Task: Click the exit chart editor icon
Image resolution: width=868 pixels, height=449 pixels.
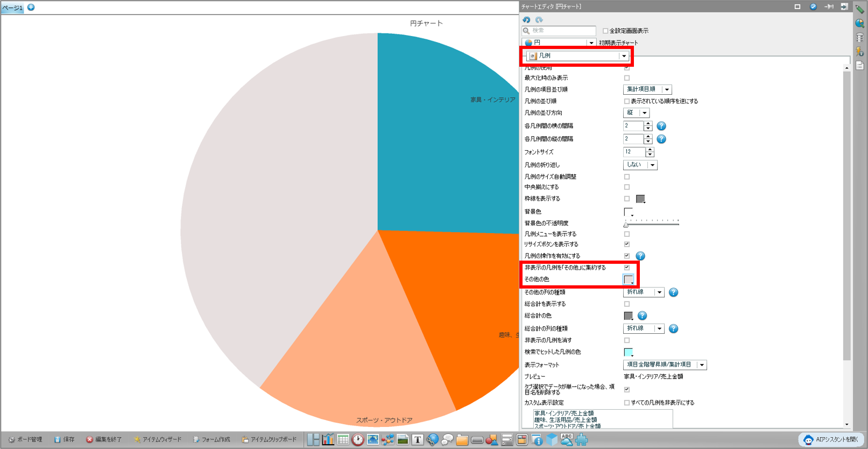Action: [x=844, y=6]
